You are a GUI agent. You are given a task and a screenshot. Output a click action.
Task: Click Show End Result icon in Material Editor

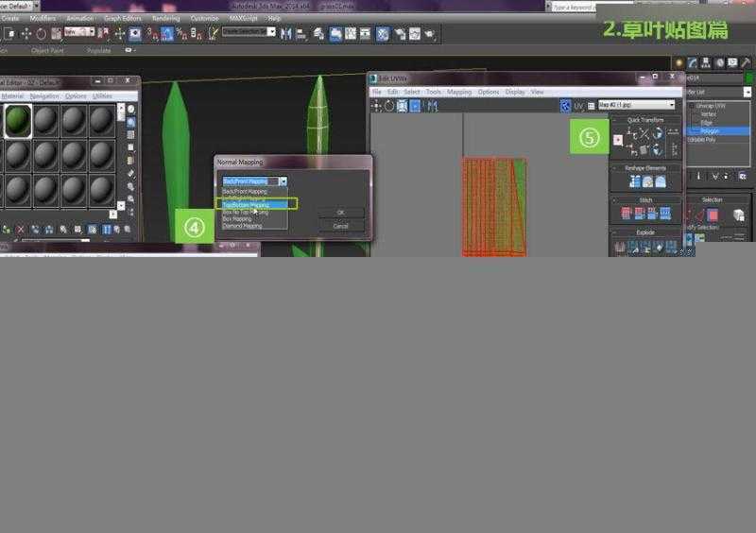(107, 230)
